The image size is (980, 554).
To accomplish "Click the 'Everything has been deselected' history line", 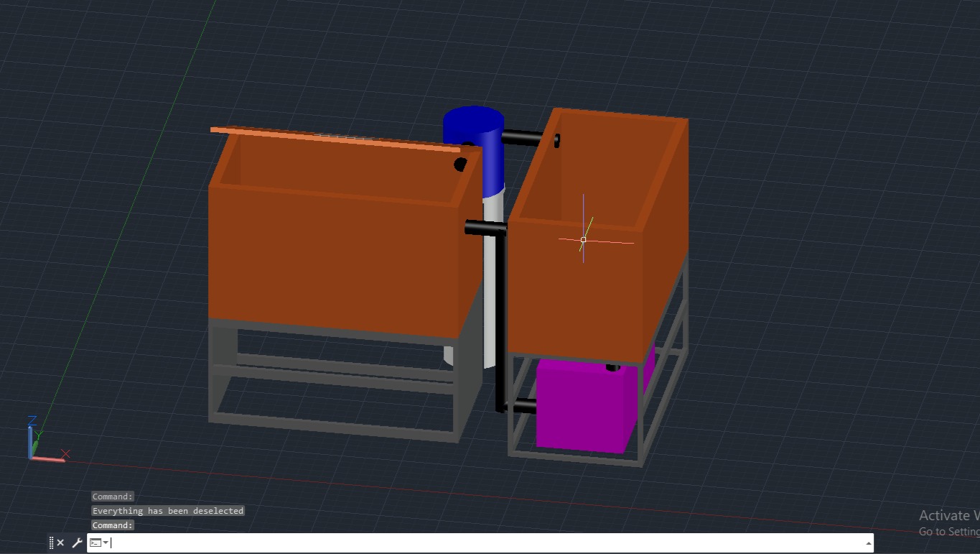I will (168, 511).
